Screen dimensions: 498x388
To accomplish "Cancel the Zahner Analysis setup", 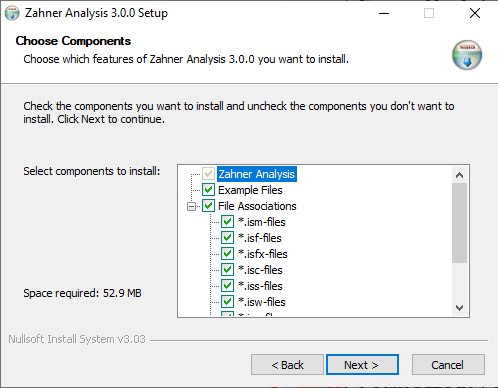I will tap(448, 365).
